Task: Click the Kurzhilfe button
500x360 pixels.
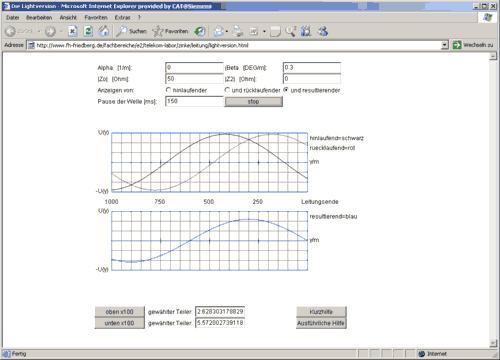Action: 321,312
